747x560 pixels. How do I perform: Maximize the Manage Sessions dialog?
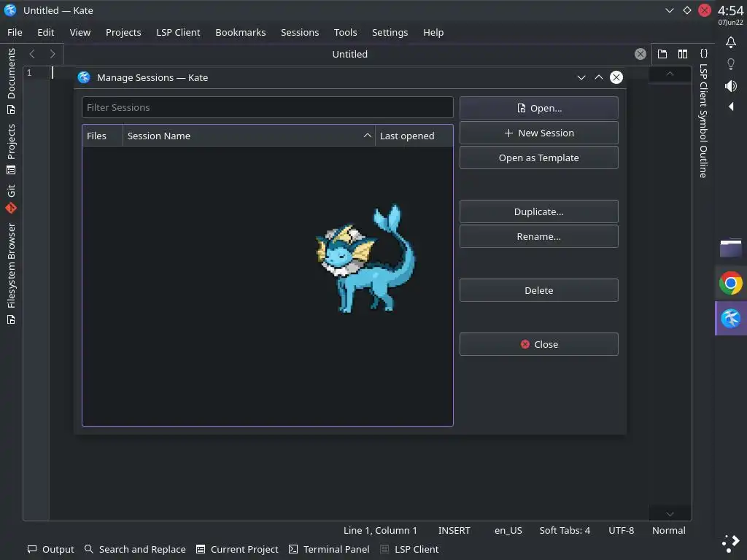click(x=599, y=77)
